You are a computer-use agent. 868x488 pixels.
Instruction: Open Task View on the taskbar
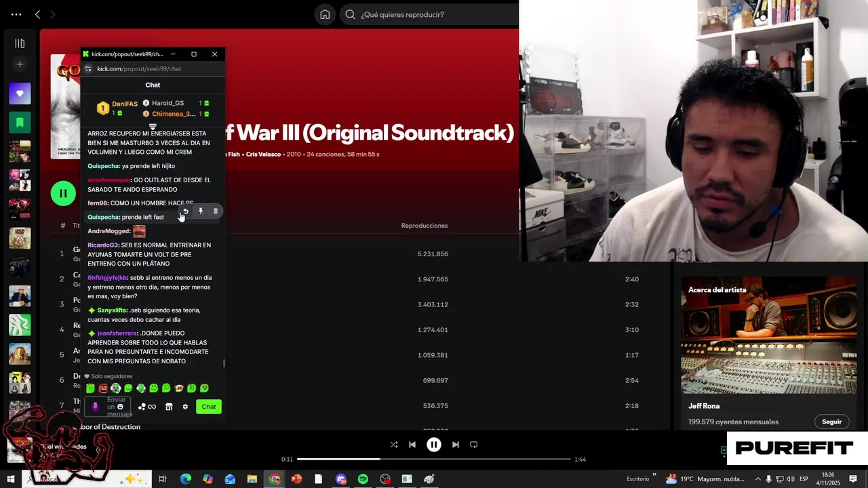coord(163,479)
